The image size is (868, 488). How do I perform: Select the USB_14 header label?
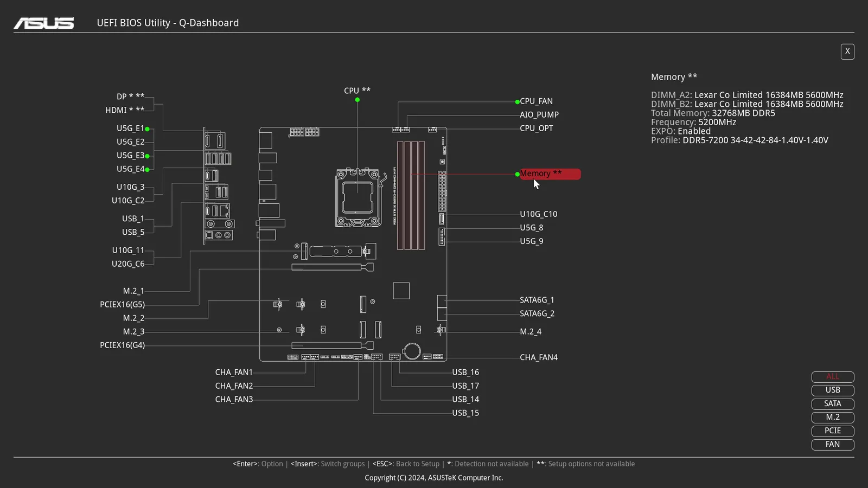(x=465, y=400)
